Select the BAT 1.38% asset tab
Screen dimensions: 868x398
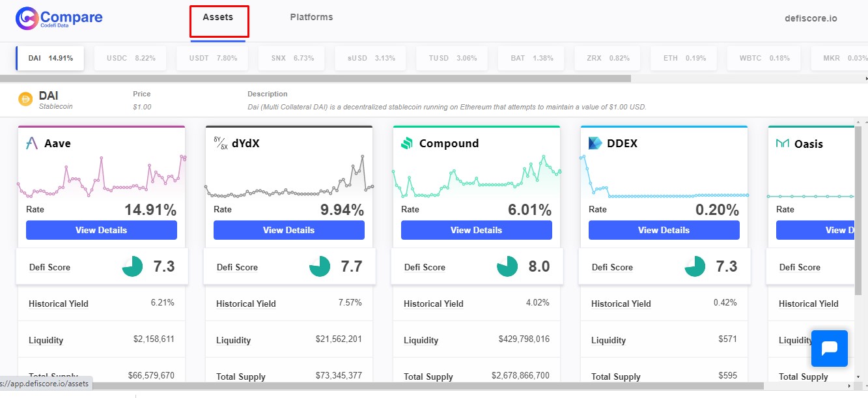[532, 58]
